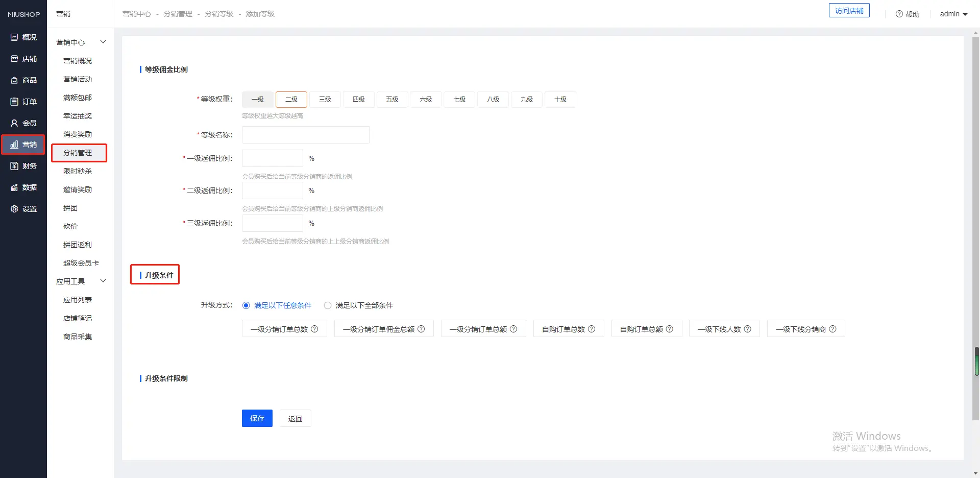This screenshot has height=478, width=980.
Task: Open 设置 settings gear icon
Action: pos(14,209)
